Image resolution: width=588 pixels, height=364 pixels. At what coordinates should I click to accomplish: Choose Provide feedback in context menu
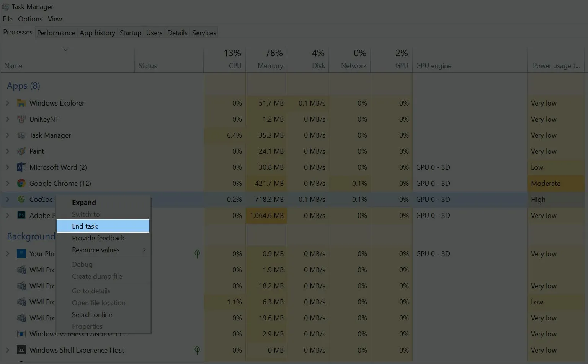[103, 238]
